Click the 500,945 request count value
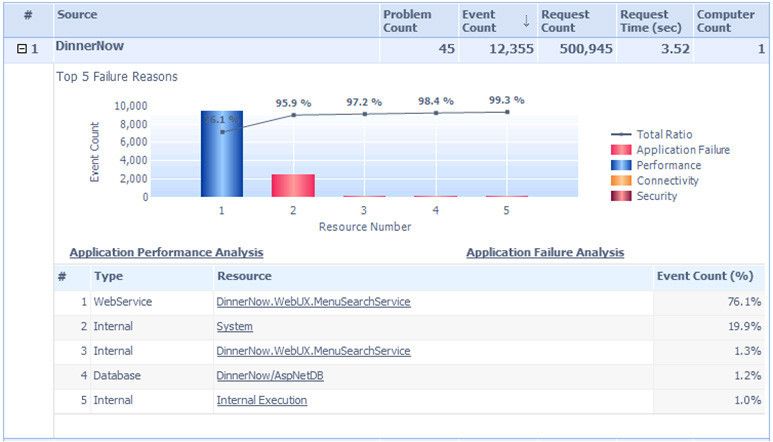The width and height of the screenshot is (773, 442). (x=586, y=49)
